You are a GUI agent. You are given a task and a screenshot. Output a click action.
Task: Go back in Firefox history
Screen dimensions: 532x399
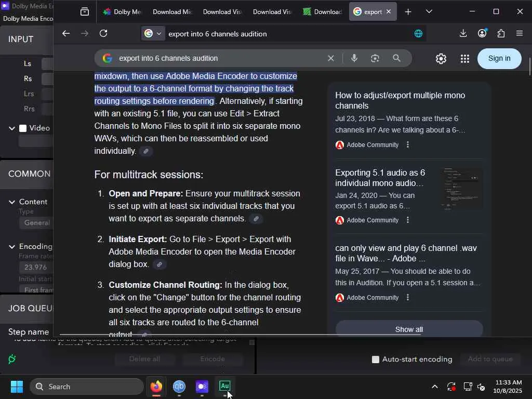(66, 33)
